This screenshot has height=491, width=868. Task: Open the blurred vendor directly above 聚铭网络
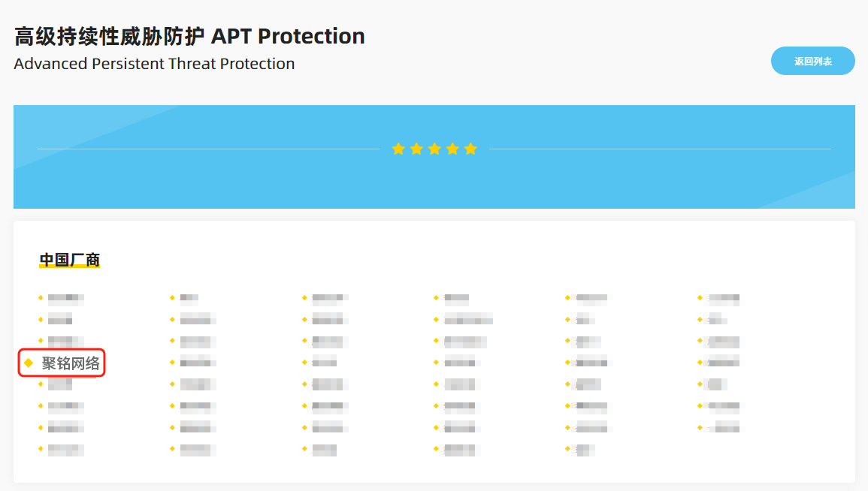pyautogui.click(x=65, y=342)
